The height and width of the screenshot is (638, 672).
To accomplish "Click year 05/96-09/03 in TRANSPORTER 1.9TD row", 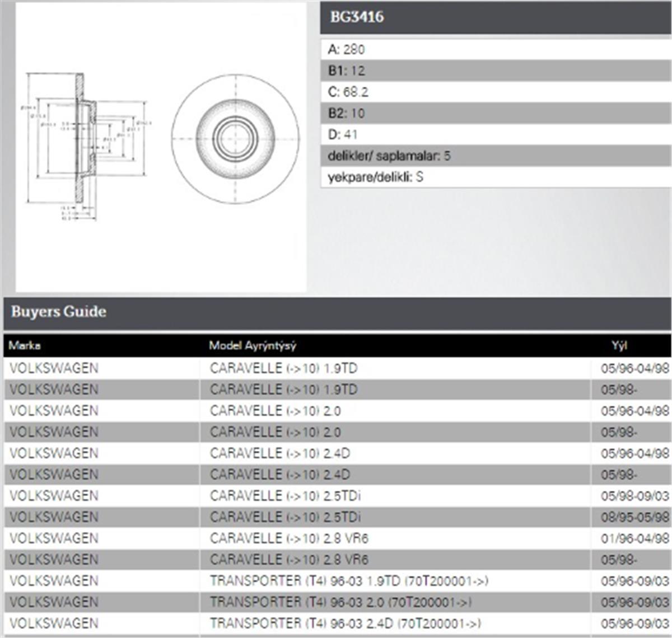I will 635,581.
